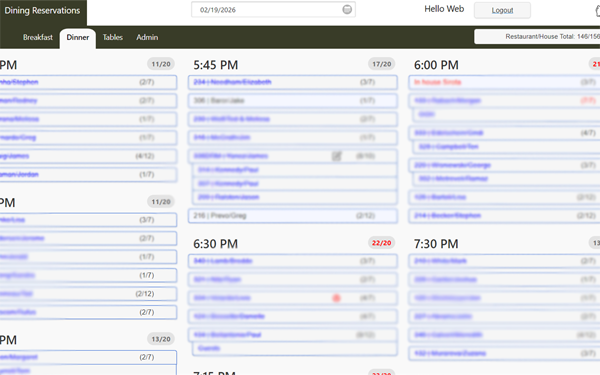The image size is (600, 375).
Task: Open the 234 Needham/Elizabeth reservation
Action: click(x=293, y=82)
